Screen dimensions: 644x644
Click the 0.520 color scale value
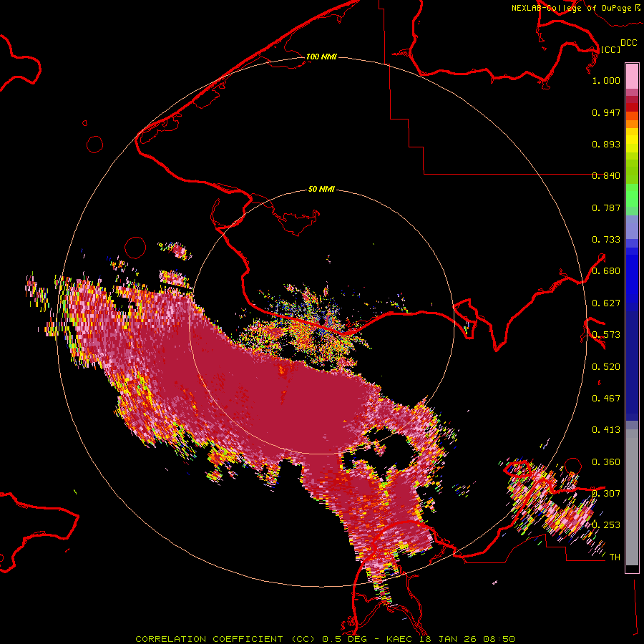coord(606,367)
